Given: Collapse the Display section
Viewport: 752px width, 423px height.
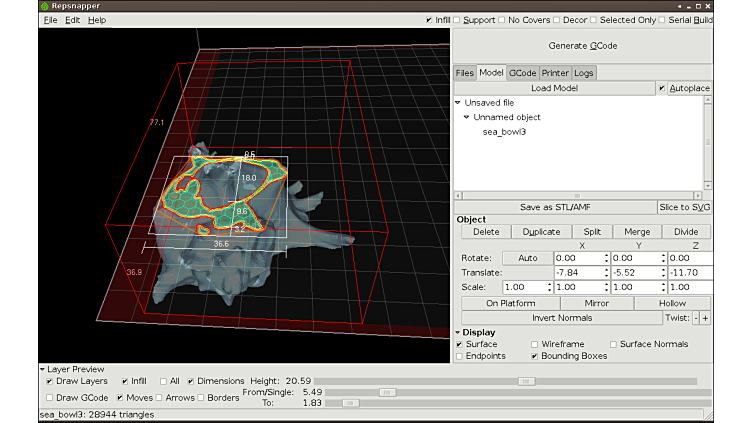Looking at the screenshot, I should pos(458,332).
